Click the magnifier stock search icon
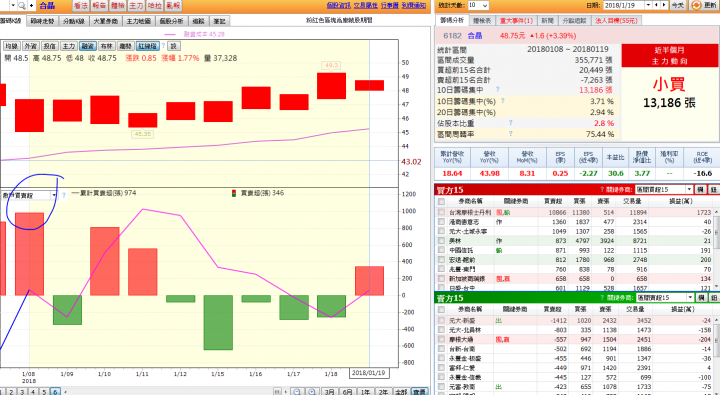Image resolution: width=720 pixels, height=395 pixels. (22, 6)
